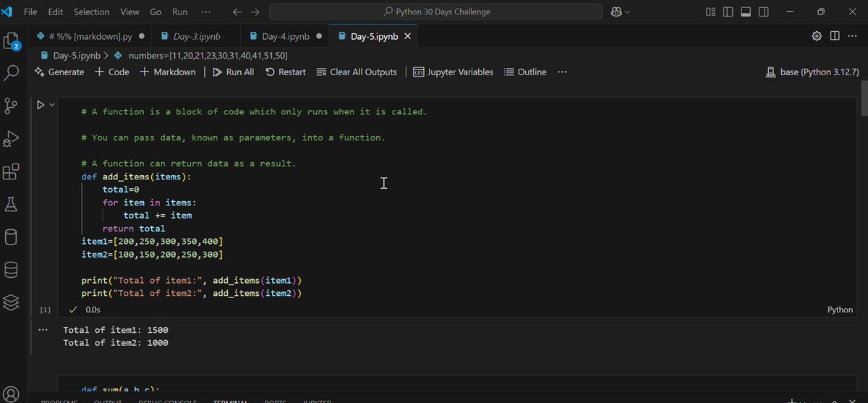Image resolution: width=868 pixels, height=403 pixels.
Task: Change the cell language from Python
Action: (840, 310)
